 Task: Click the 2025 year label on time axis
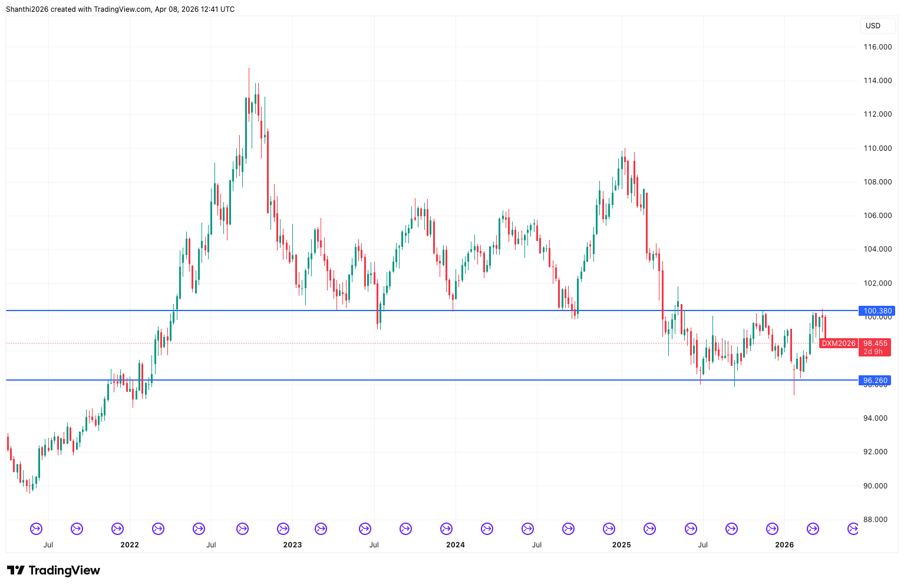tap(622, 545)
